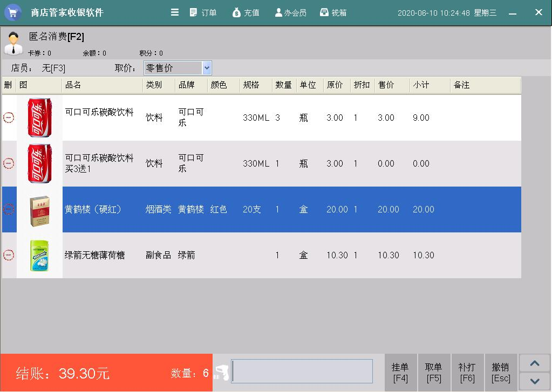
Task: Delete the 绿箭无糖薄荷糖 row via its delete icon
Action: click(x=9, y=255)
